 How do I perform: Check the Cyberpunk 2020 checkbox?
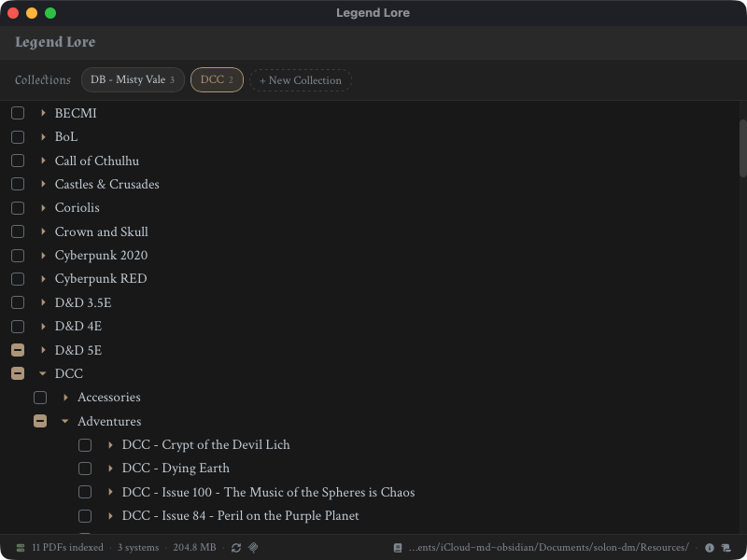[x=18, y=255]
